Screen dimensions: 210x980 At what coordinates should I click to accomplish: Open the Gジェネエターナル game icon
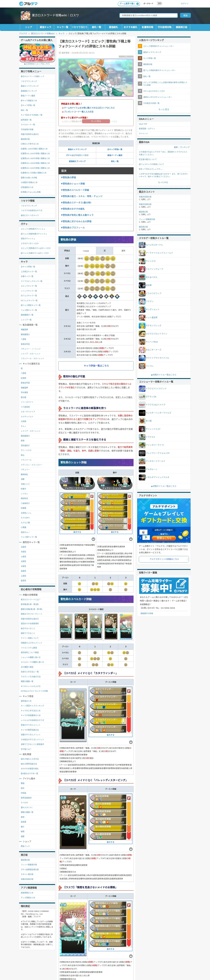pyautogui.click(x=142, y=245)
